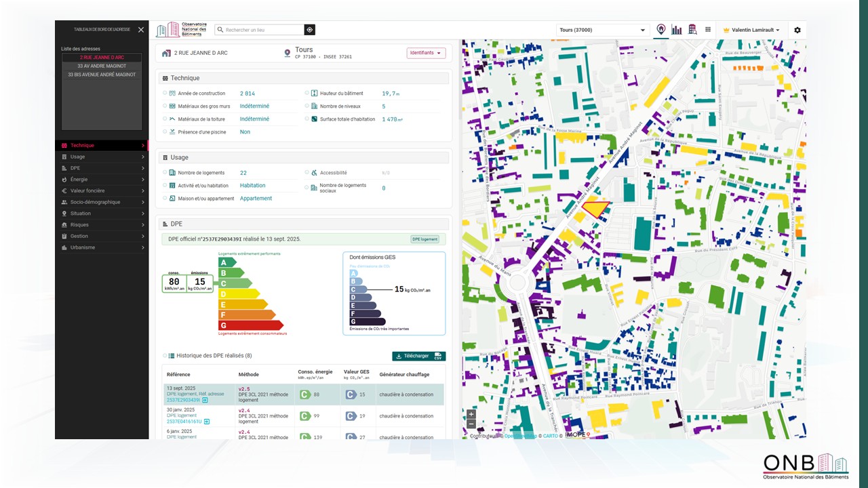The height and width of the screenshot is (488, 868).
Task: Expand the Identifiants dropdown
Action: [x=427, y=53]
